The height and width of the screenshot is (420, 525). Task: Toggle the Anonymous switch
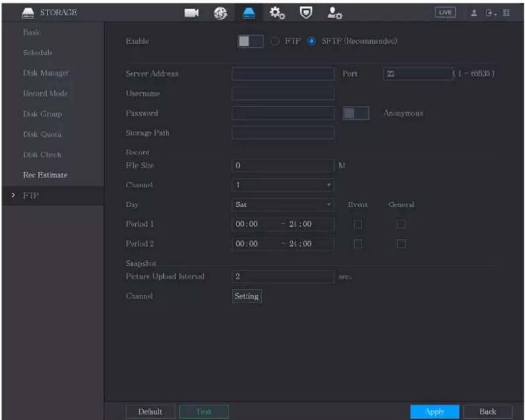(x=356, y=113)
